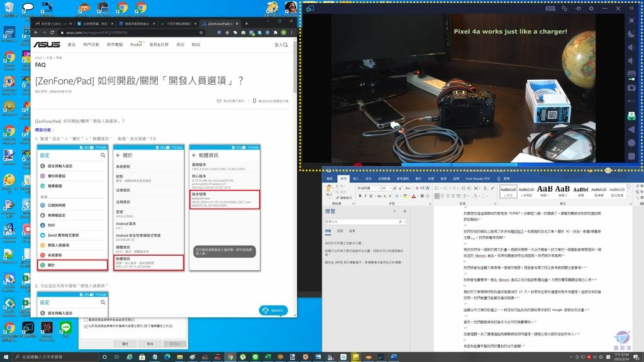Apply the AaBbCcD Normal style in Word
644x362 pixels.
click(x=508, y=191)
